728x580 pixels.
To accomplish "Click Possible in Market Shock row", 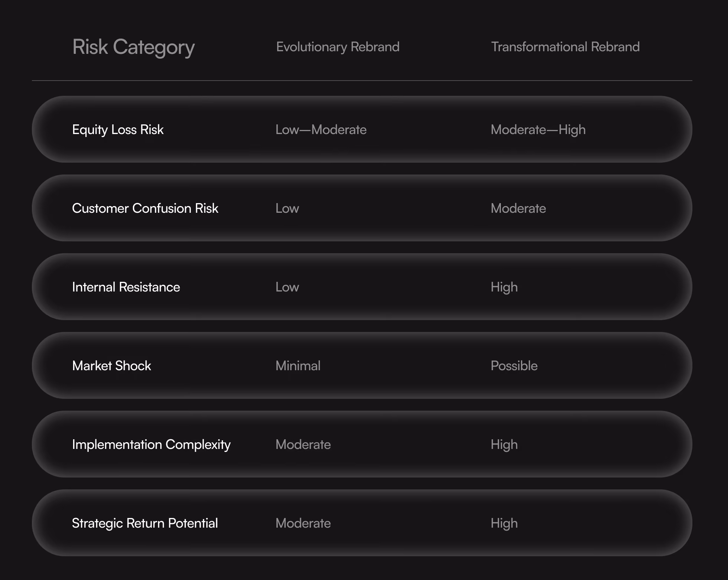I will tap(514, 366).
